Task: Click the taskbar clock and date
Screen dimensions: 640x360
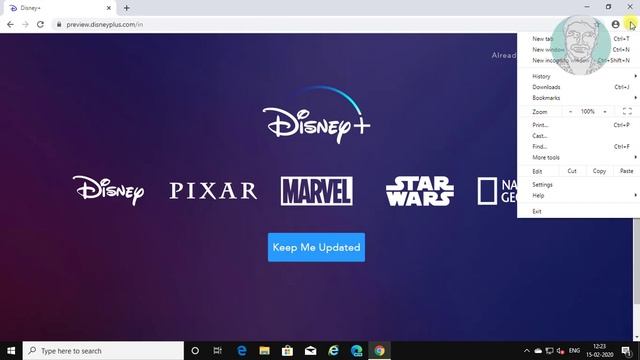Action: coord(600,351)
